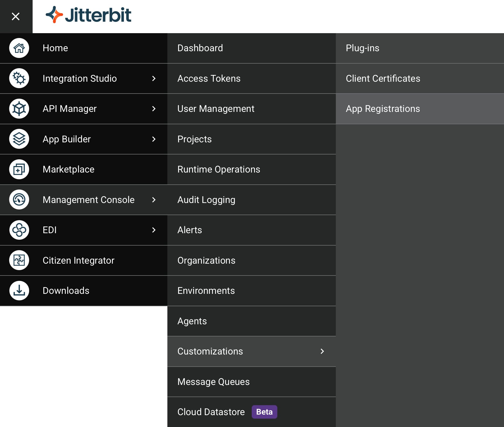The width and height of the screenshot is (504, 427).
Task: Click the Integration Studio gear icon
Action: pyautogui.click(x=19, y=78)
